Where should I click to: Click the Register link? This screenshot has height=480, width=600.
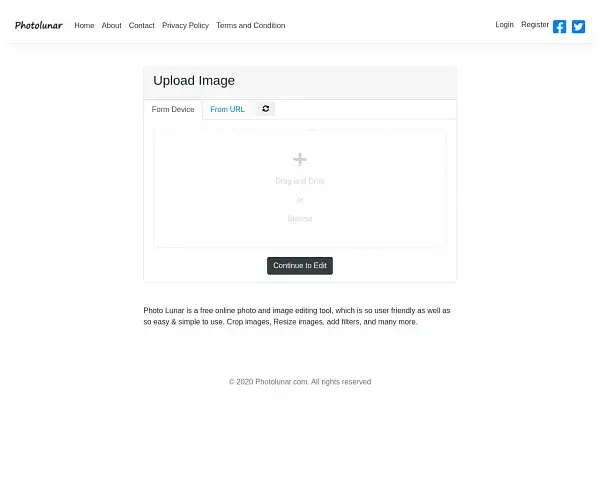click(x=534, y=24)
